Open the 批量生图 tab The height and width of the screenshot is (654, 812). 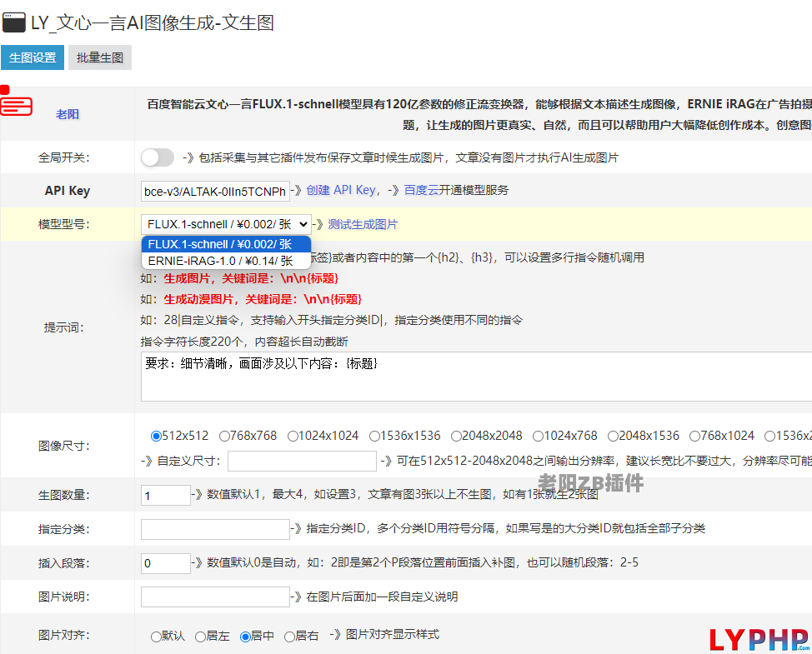pos(100,57)
